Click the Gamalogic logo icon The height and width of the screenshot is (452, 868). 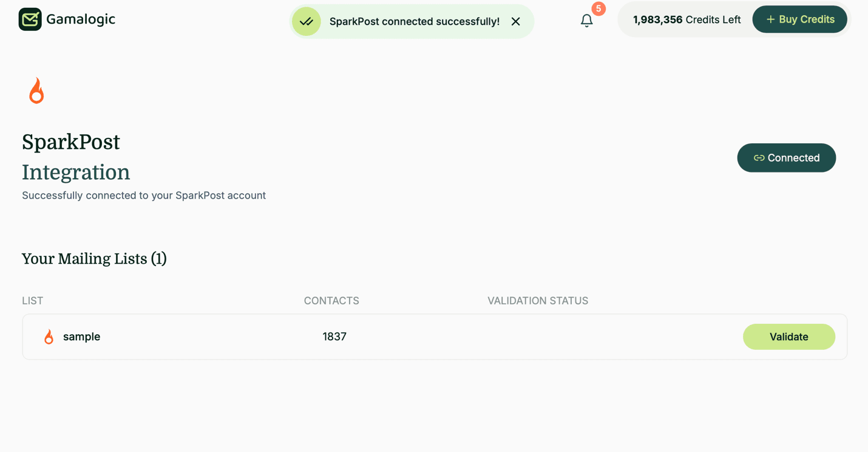[30, 19]
